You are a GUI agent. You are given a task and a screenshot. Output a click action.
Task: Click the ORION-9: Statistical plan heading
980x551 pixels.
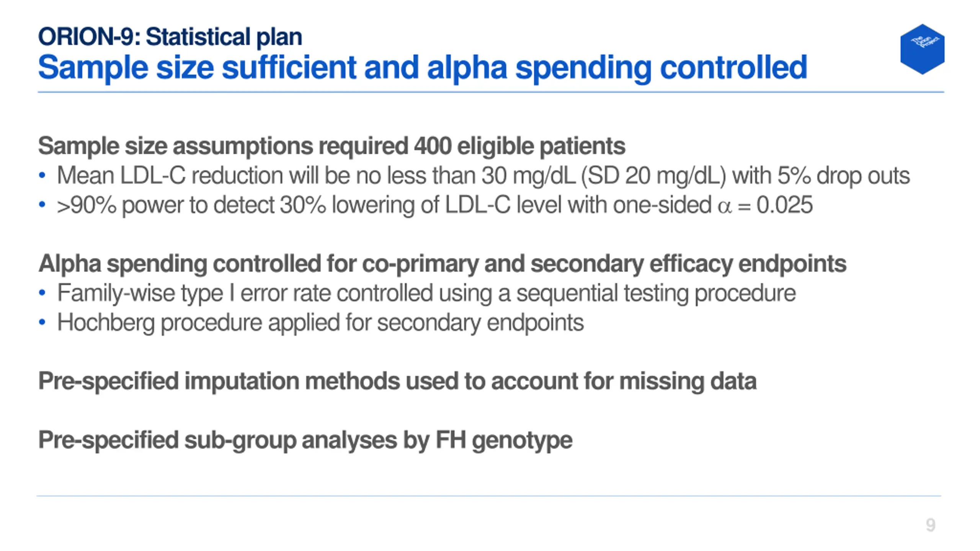click(x=170, y=37)
